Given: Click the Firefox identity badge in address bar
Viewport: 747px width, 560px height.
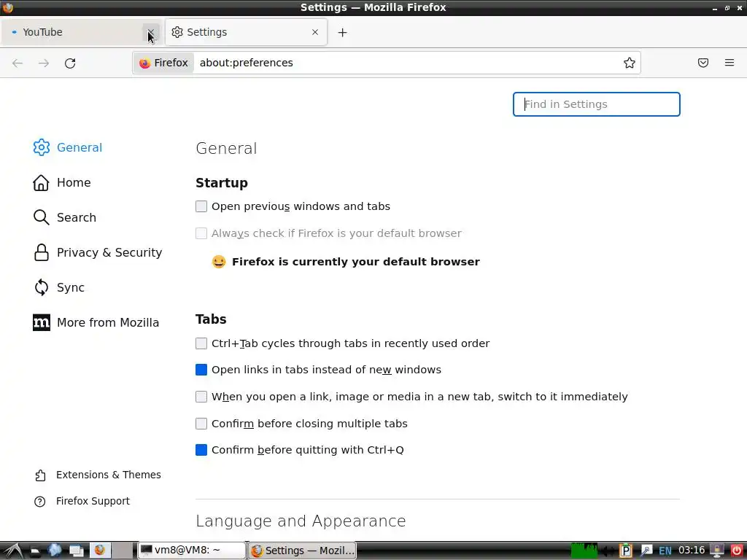Looking at the screenshot, I should pos(164,63).
